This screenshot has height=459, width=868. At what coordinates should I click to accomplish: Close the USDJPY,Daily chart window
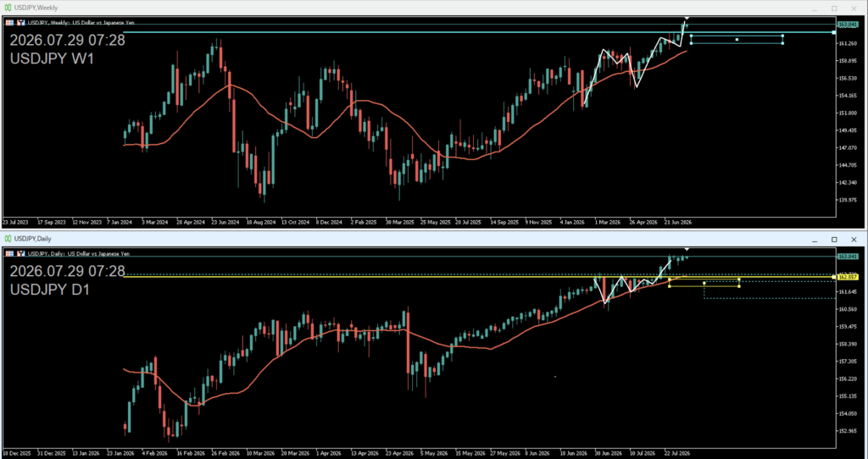[x=854, y=240]
